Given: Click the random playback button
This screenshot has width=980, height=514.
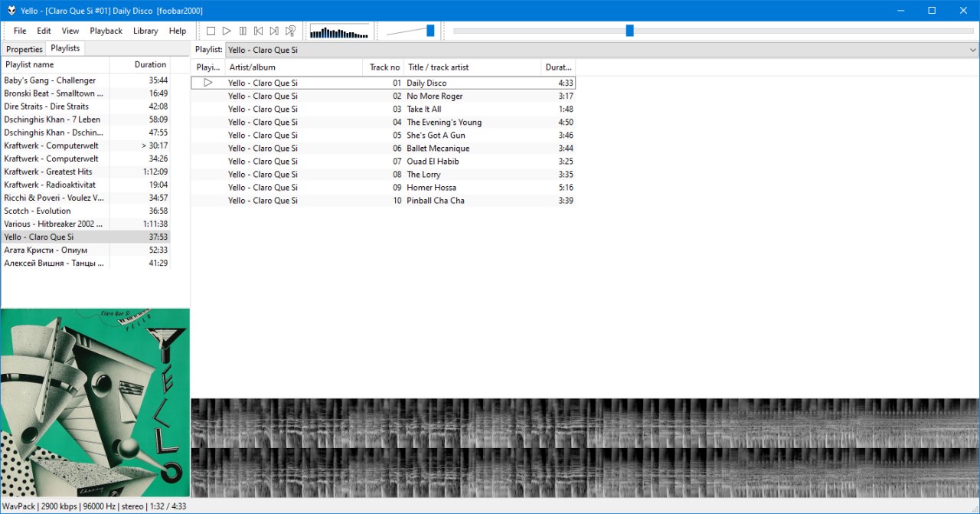Looking at the screenshot, I should pos(290,31).
